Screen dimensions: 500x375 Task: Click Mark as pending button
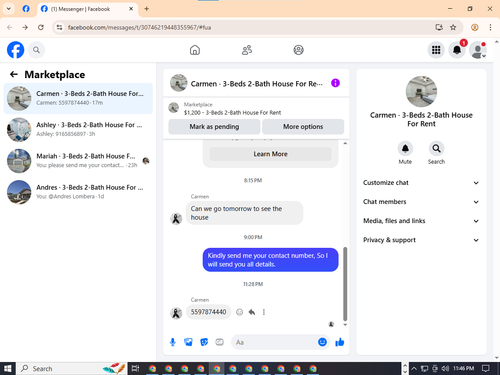(214, 127)
